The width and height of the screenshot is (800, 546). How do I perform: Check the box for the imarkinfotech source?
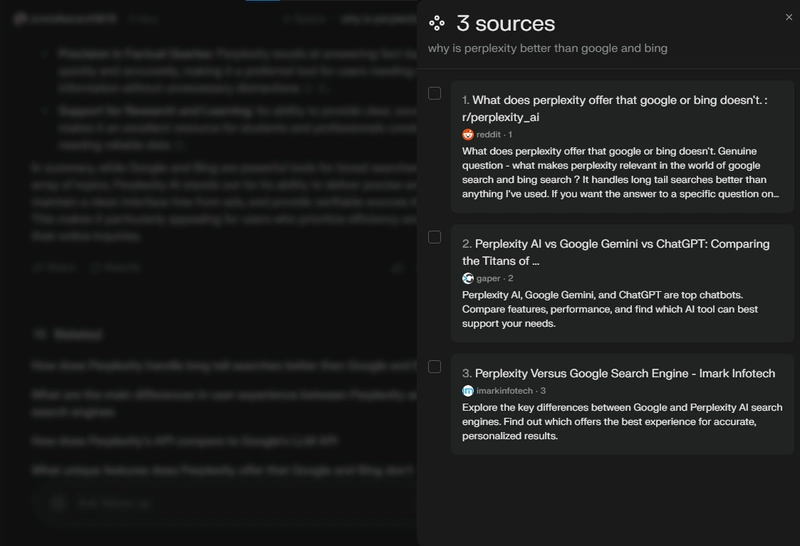434,367
